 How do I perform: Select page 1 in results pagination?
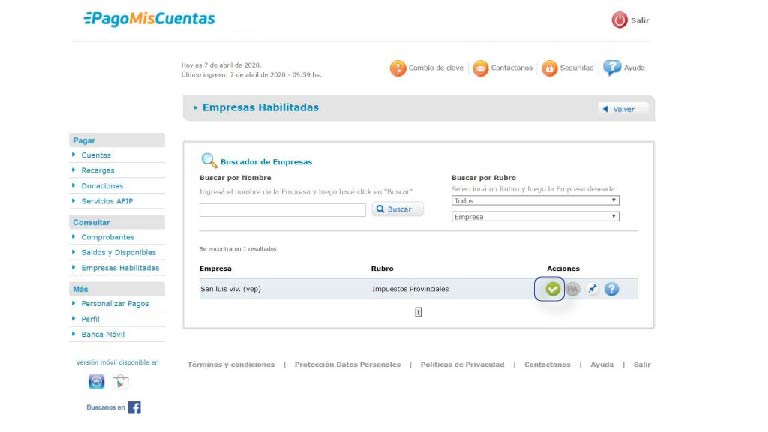pos(418,312)
